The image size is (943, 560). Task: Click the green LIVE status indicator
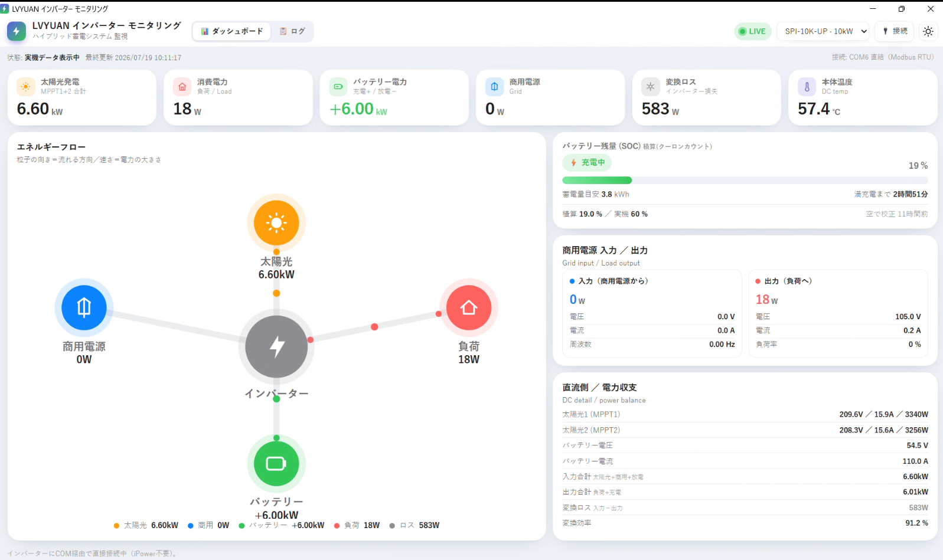point(752,31)
